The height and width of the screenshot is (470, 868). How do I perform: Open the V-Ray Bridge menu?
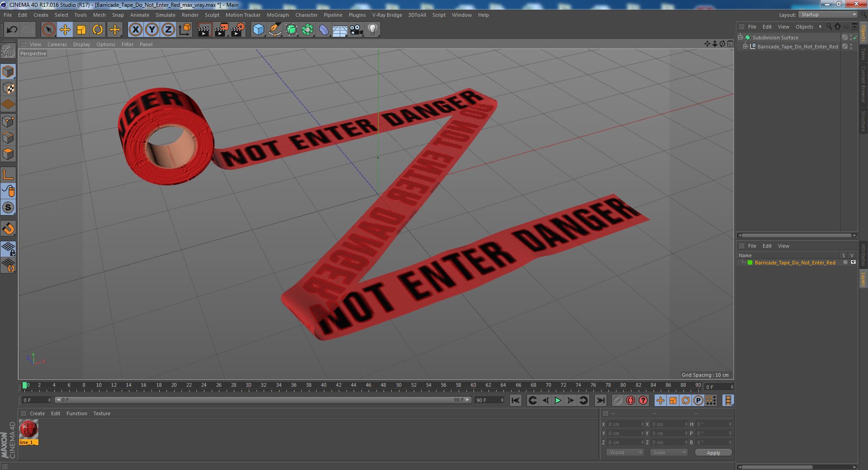[387, 15]
